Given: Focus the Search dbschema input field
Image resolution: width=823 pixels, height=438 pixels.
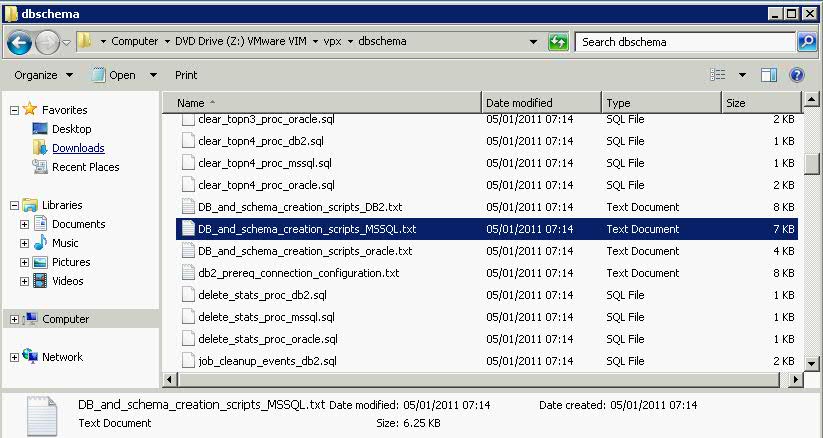Looking at the screenshot, I should tap(685, 41).
